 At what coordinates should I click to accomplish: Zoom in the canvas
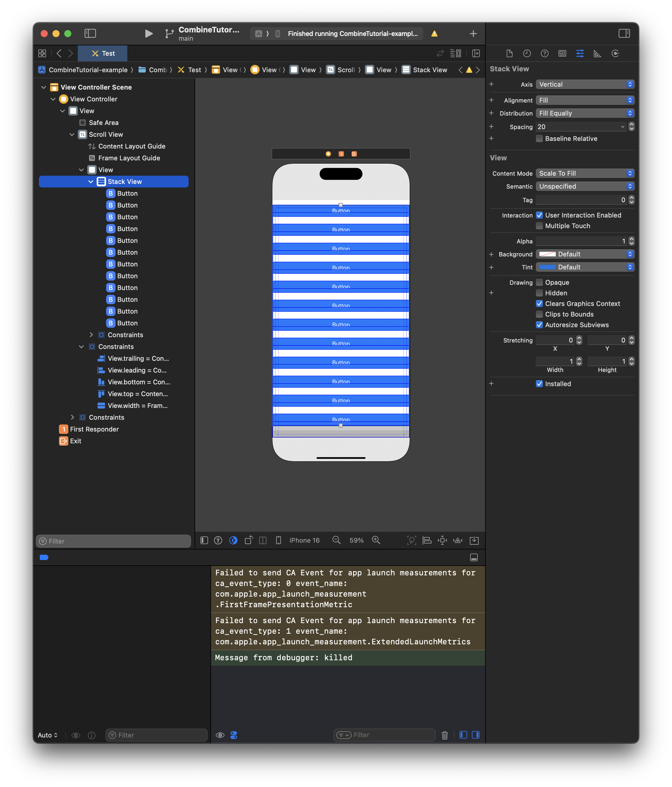(x=376, y=540)
